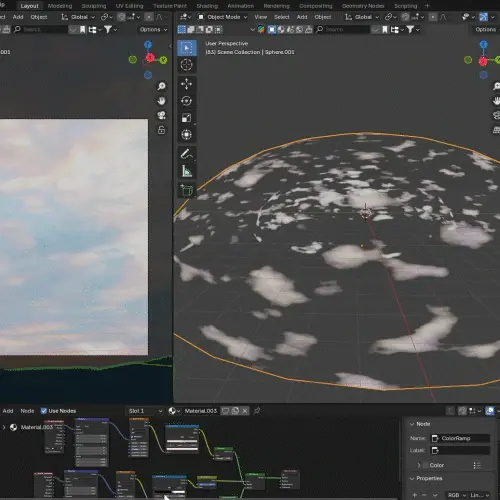Click Options button in right viewport
The height and width of the screenshot is (500, 500).
pos(487,29)
